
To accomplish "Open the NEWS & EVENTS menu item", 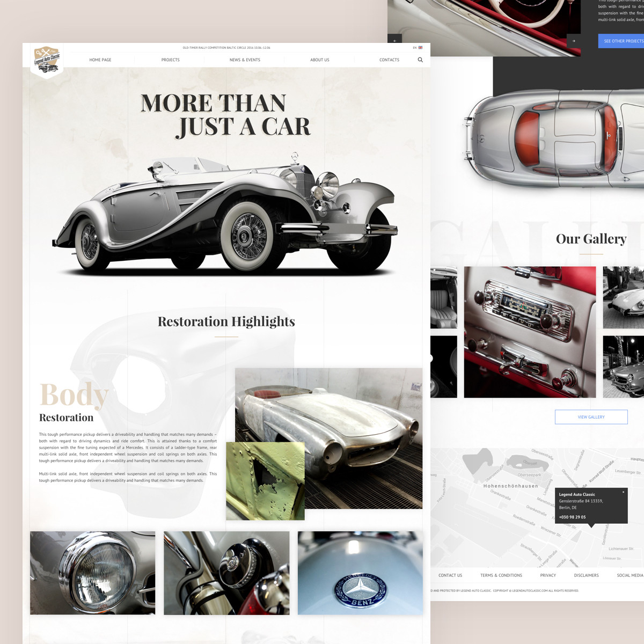I will pyautogui.click(x=245, y=60).
